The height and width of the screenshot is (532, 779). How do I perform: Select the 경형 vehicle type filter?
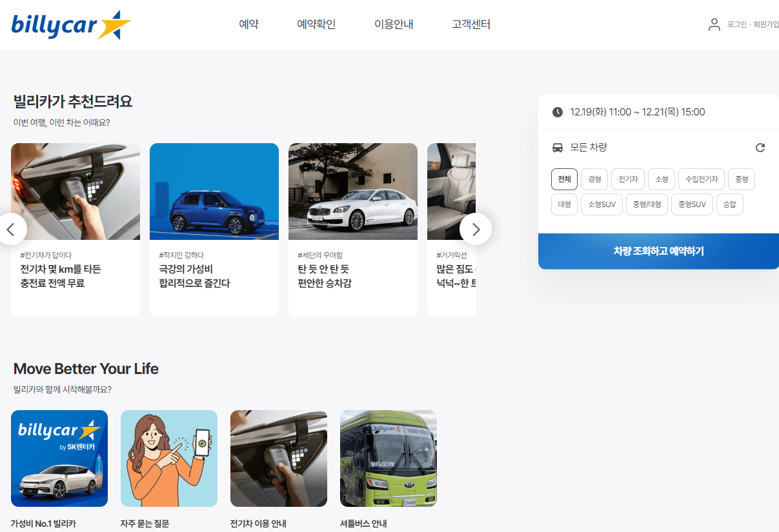coord(594,179)
